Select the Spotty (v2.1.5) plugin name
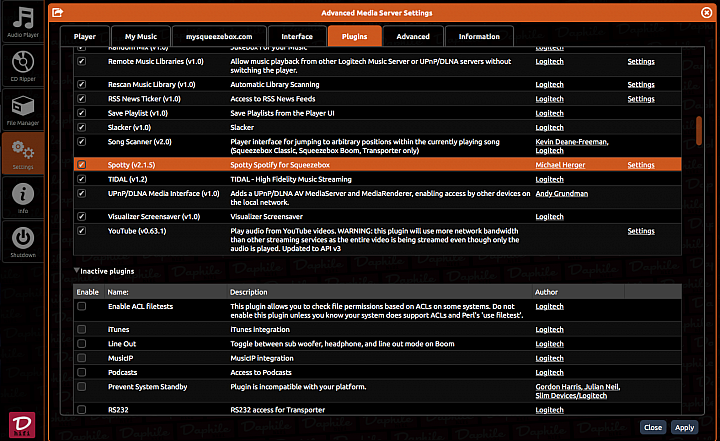 tap(131, 165)
